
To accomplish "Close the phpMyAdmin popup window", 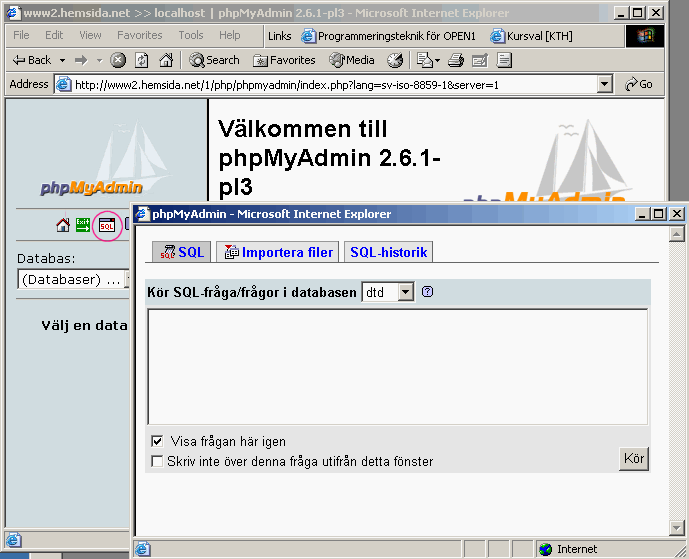I will tap(677, 214).
